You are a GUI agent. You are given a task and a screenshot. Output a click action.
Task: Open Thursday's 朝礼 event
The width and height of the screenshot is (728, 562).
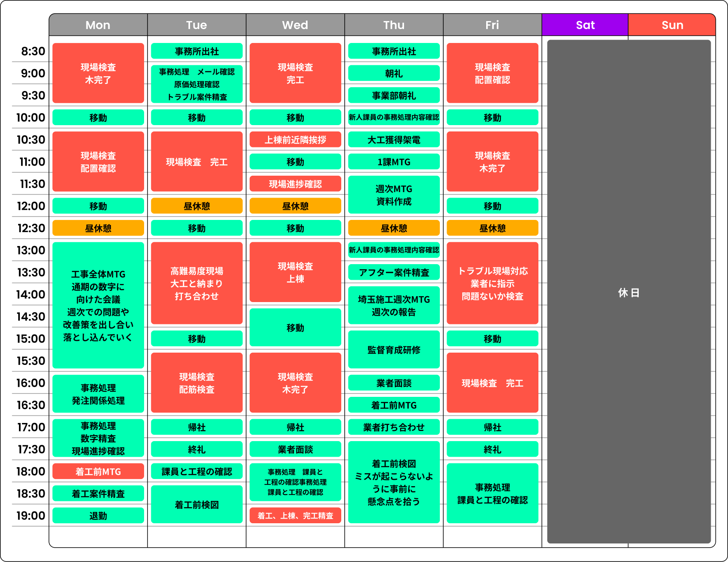pos(394,73)
